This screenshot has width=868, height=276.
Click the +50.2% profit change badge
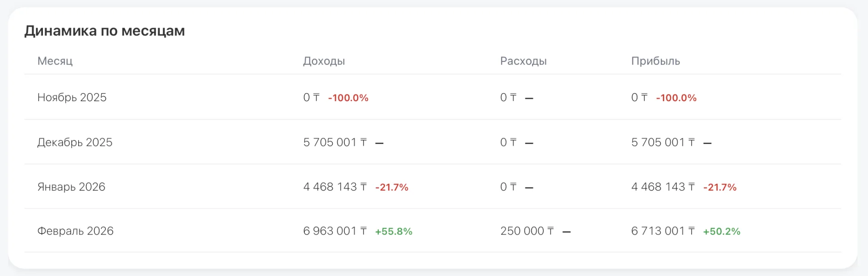pos(722,231)
